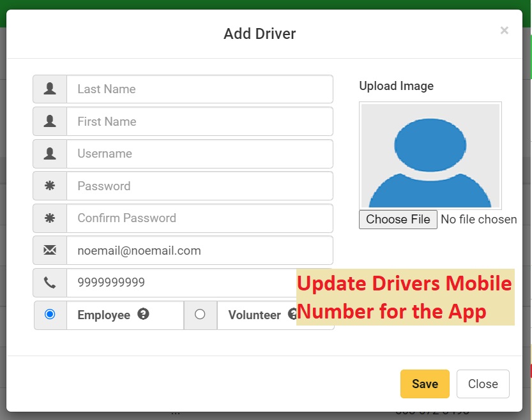Click the asterisk icon beside Password
This screenshot has height=420, width=532.
pyautogui.click(x=50, y=186)
